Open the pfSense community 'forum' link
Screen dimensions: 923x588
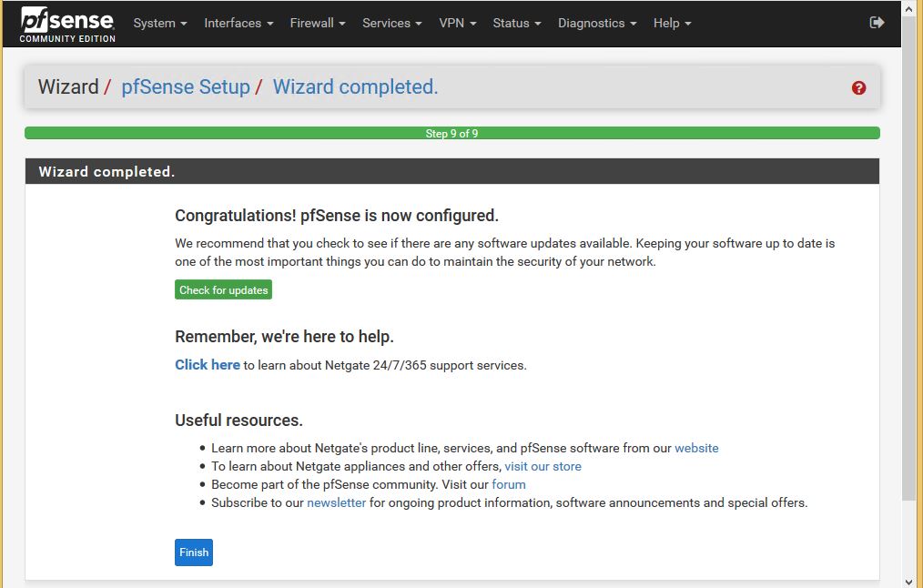pos(509,484)
